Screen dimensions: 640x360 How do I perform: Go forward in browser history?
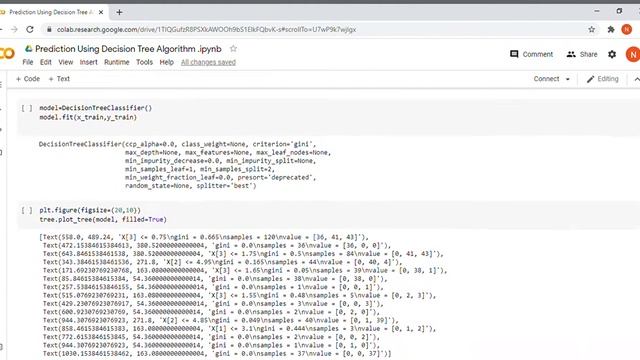click(14, 29)
